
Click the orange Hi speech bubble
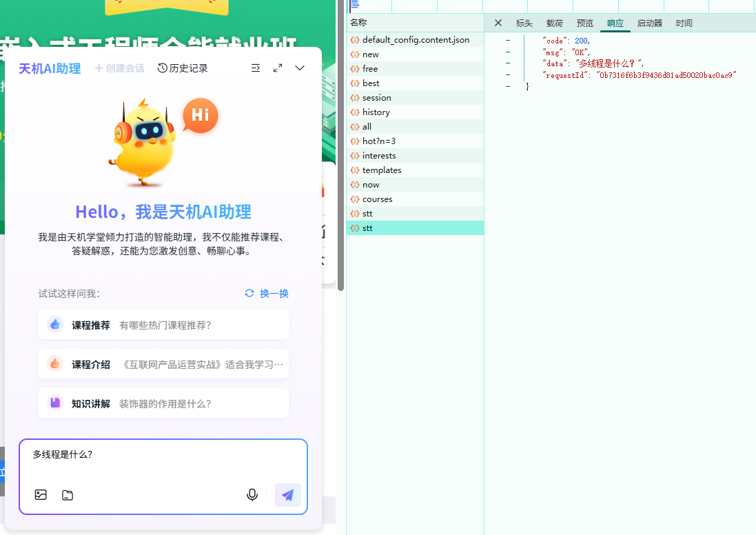tap(201, 115)
